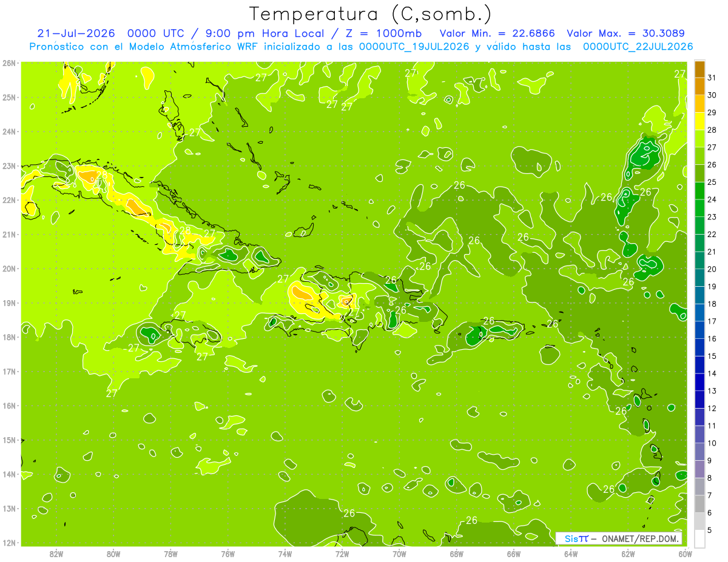Screen dimensions: 728x562
Task: Click the '64W' longitude axis label
Action: [571, 554]
